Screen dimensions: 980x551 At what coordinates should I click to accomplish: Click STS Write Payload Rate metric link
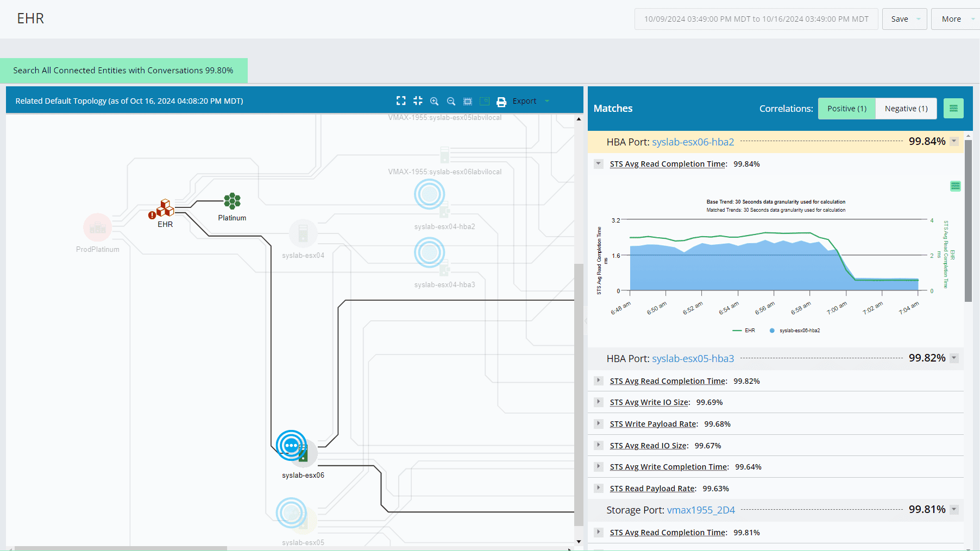coord(654,424)
